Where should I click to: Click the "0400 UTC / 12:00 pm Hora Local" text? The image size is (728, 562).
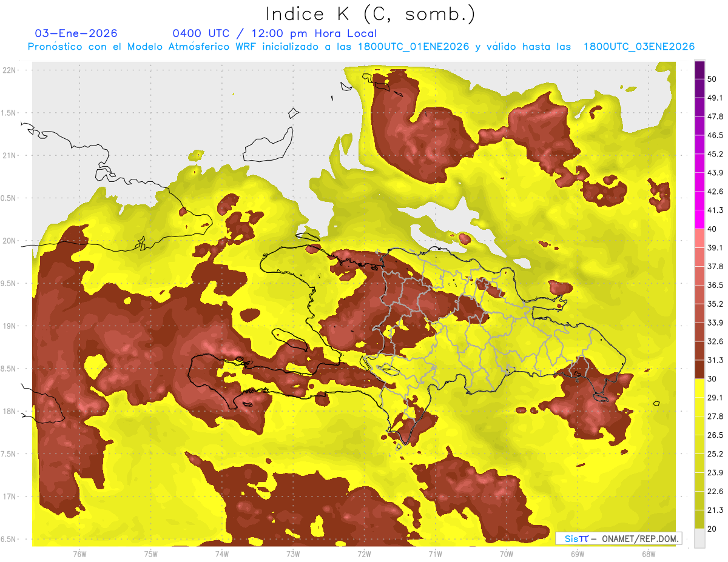[275, 33]
